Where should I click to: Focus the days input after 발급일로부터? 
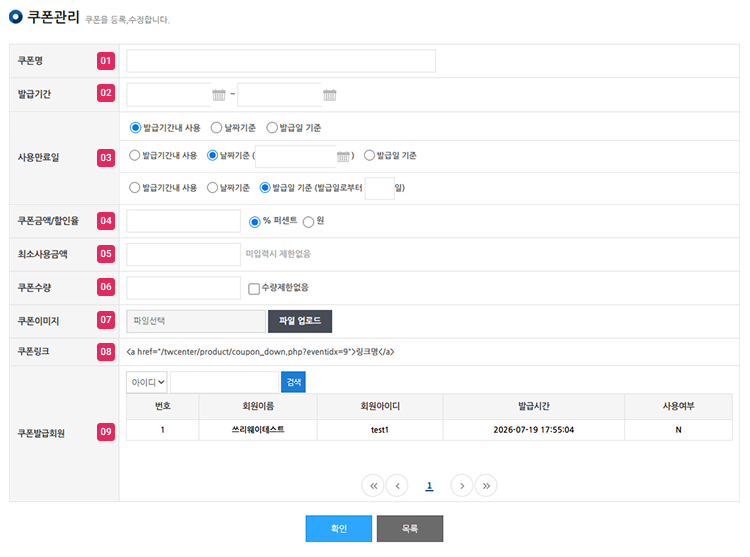(379, 188)
